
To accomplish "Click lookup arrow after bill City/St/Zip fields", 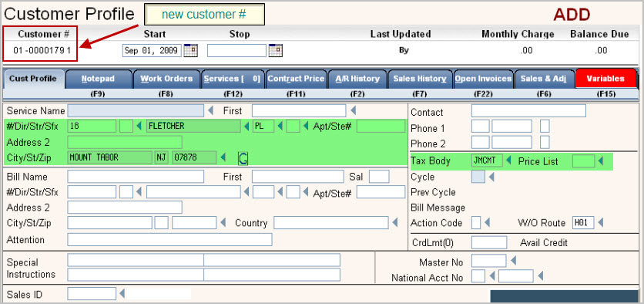I will (223, 223).
